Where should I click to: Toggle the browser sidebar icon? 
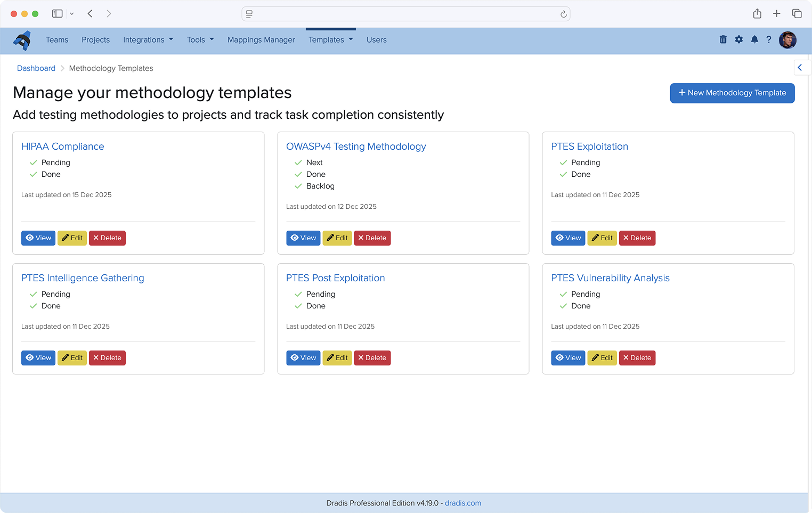pos(57,14)
